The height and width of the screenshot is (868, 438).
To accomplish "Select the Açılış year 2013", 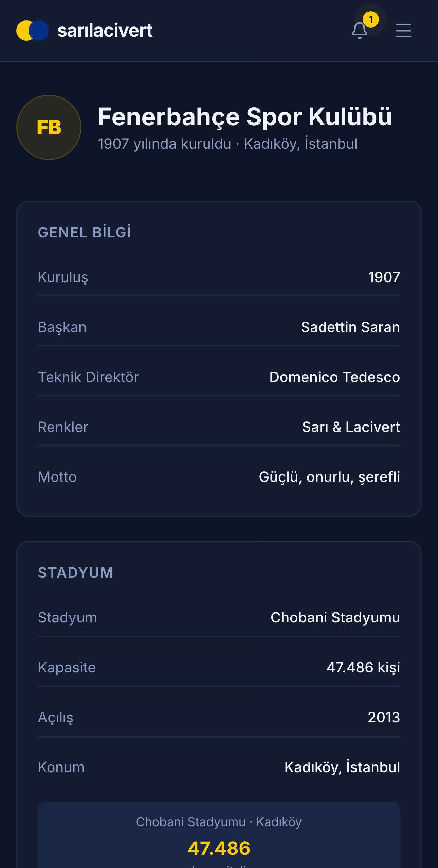I will point(384,717).
